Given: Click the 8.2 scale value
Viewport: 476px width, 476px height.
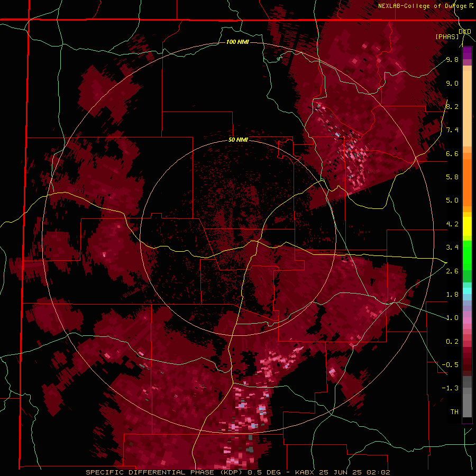Looking at the screenshot, I should [x=452, y=106].
